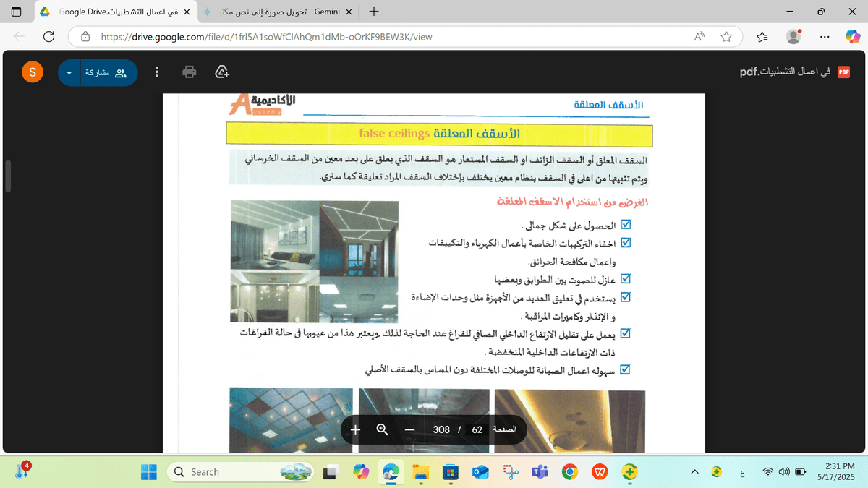Open Edge settings menu via ellipsis
Viewport: 868px width, 488px height.
pos(824,37)
